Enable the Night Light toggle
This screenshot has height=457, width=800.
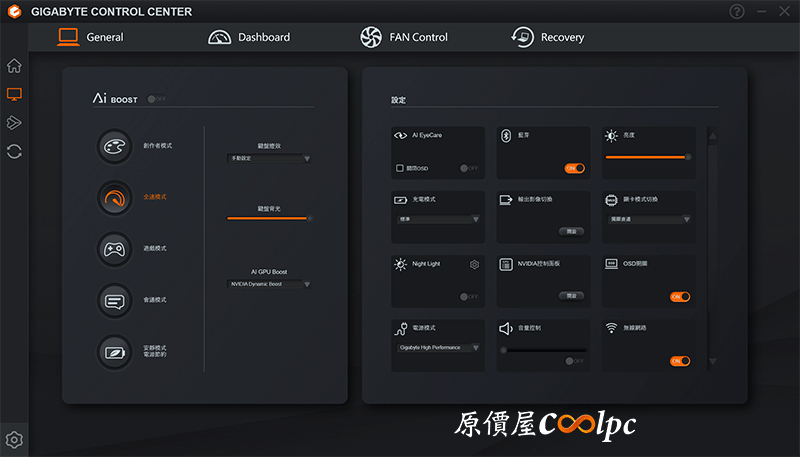[469, 296]
